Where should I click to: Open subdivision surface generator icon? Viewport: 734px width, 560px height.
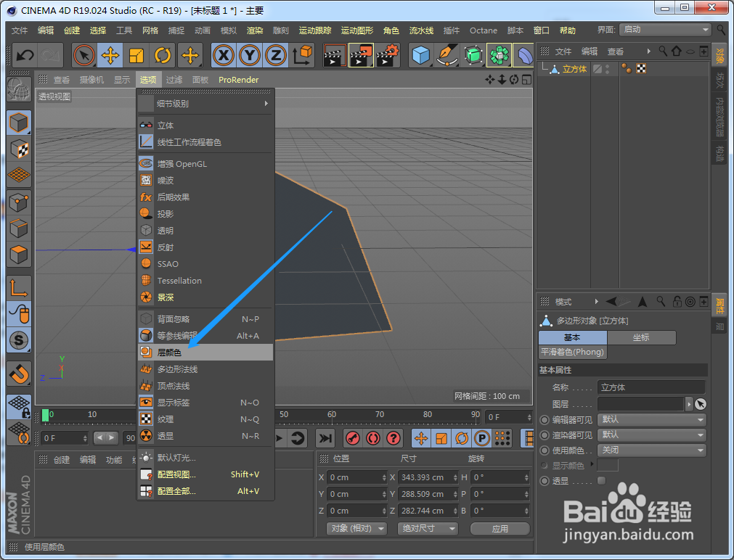(x=473, y=55)
